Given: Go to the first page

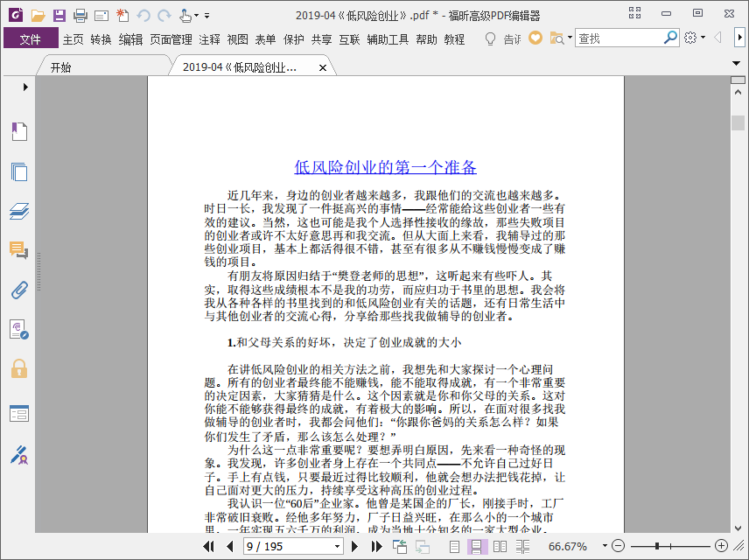Looking at the screenshot, I should [x=209, y=546].
